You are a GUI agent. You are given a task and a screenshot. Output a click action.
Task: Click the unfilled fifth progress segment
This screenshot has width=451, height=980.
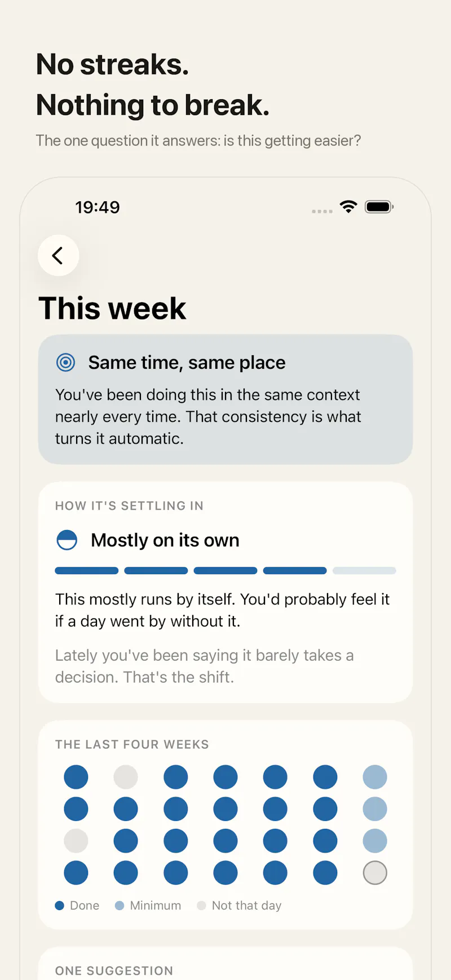(x=364, y=571)
